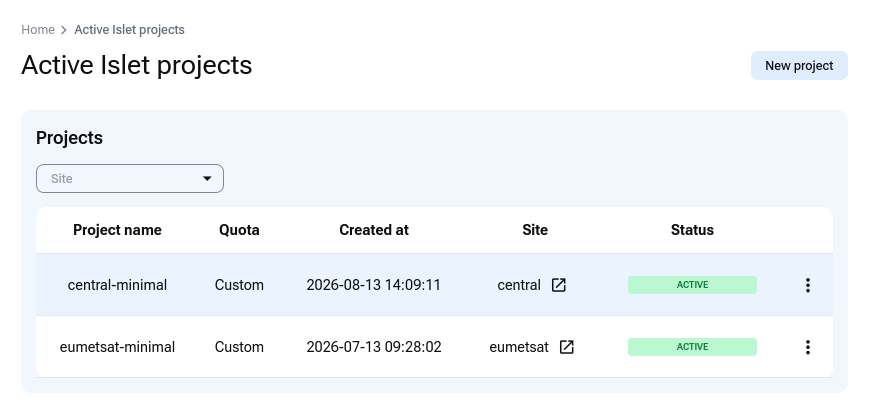Screen dimensions: 869x405
Task: Open external link icon for eumetsat site
Action: (x=566, y=347)
